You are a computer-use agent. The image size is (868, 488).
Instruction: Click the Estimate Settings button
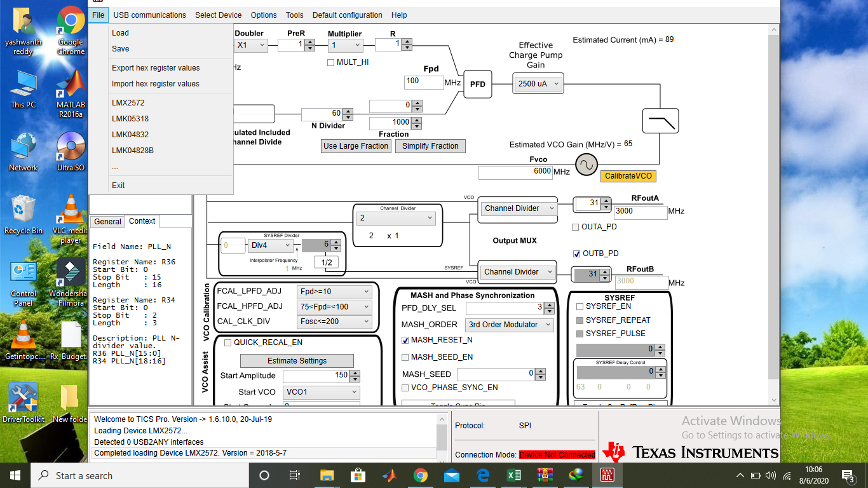click(297, 361)
